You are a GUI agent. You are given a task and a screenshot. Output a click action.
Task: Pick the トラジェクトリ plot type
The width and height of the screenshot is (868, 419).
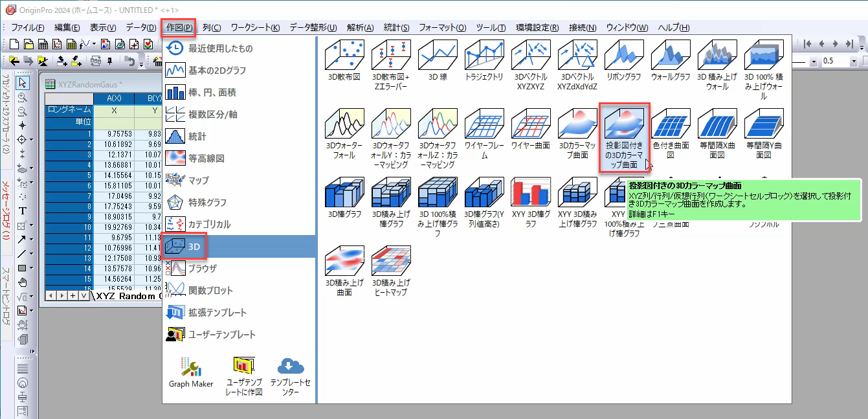coord(484,60)
